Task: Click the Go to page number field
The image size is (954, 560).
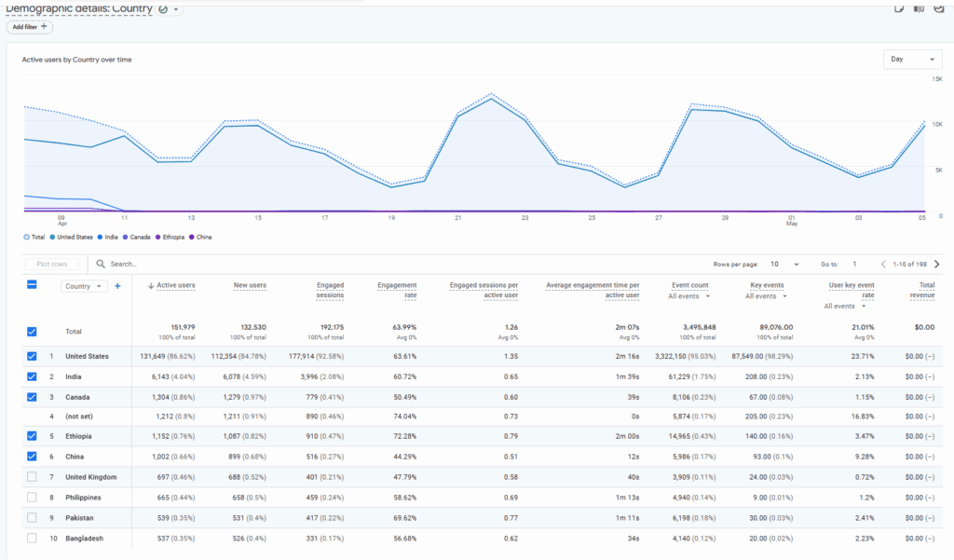Action: coord(855,265)
